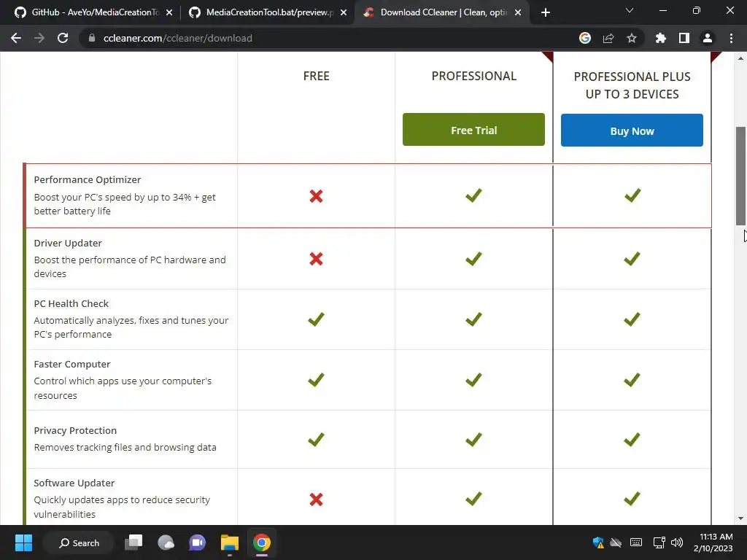Click Performance Optimizer Professional checkmark
747x560 pixels.
tap(473, 195)
